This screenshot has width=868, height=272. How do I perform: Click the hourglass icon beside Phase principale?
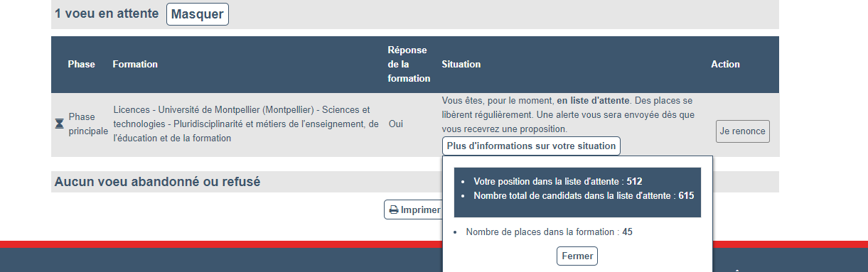59,124
